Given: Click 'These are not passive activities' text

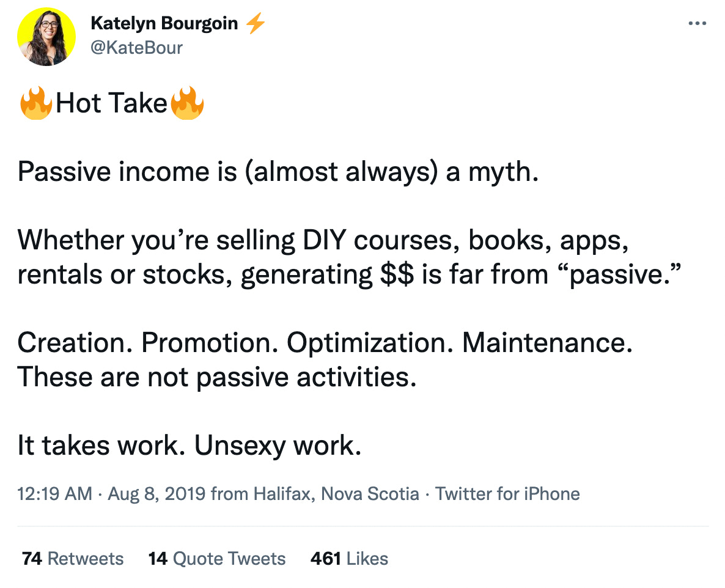Looking at the screenshot, I should 216,377.
